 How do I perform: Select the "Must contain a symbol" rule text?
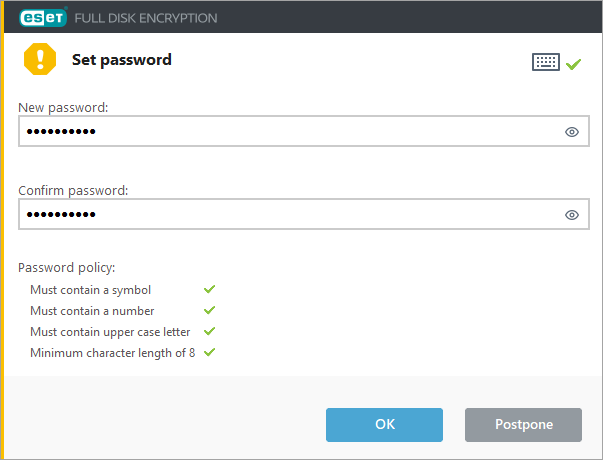[x=90, y=290]
